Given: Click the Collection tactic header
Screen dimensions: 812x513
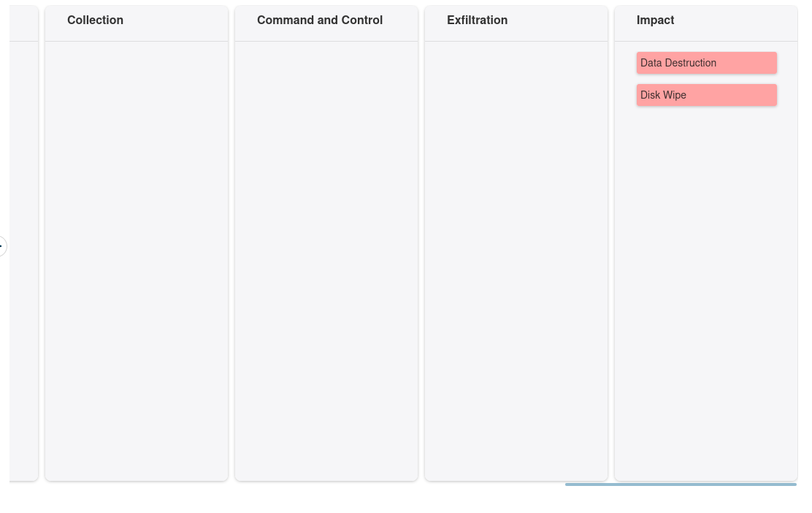Looking at the screenshot, I should [x=95, y=20].
